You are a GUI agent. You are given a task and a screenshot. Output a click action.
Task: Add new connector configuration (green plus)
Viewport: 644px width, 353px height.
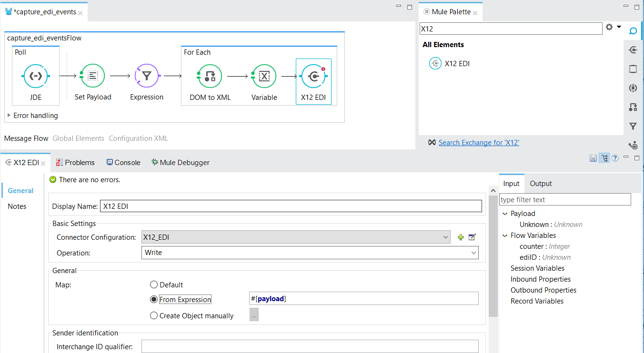(x=461, y=237)
